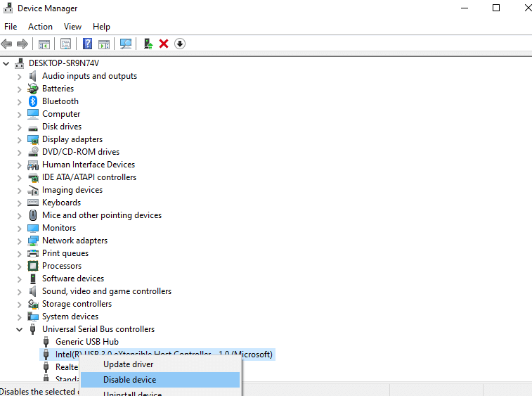
Task: Select the Bluetooth category icon
Action: [33, 101]
